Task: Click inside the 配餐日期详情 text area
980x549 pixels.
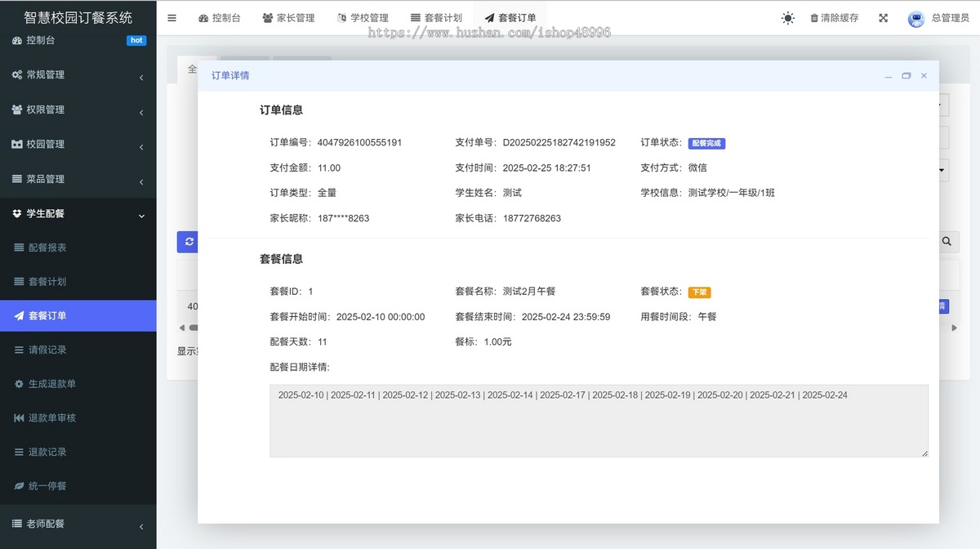Action: pos(599,421)
